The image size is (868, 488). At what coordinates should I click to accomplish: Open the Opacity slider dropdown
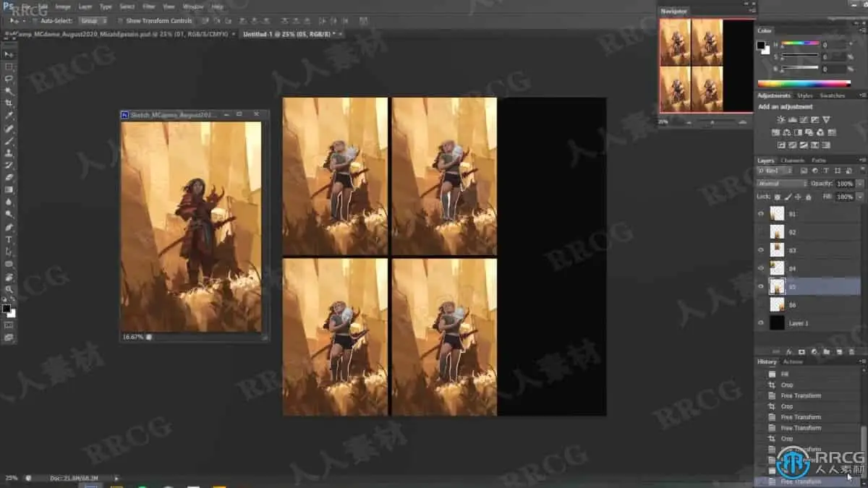(860, 184)
